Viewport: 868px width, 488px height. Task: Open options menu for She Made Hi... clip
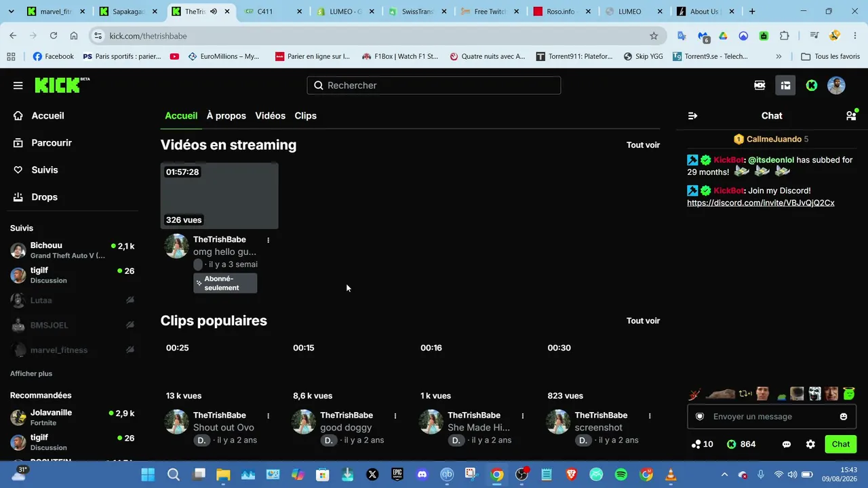(x=522, y=415)
